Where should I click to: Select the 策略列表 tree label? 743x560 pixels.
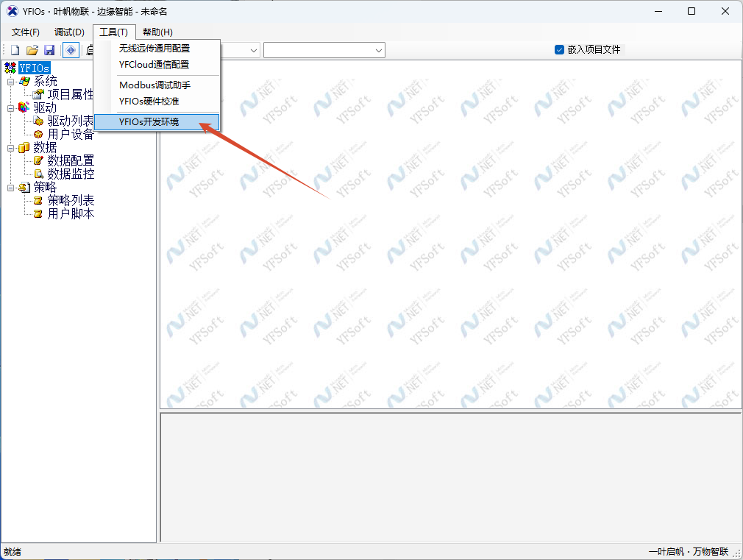tap(71, 201)
